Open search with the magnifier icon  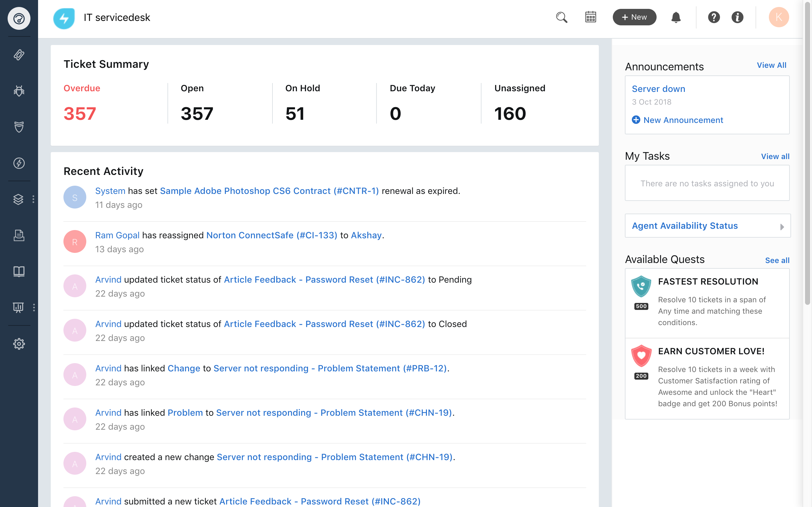point(561,17)
